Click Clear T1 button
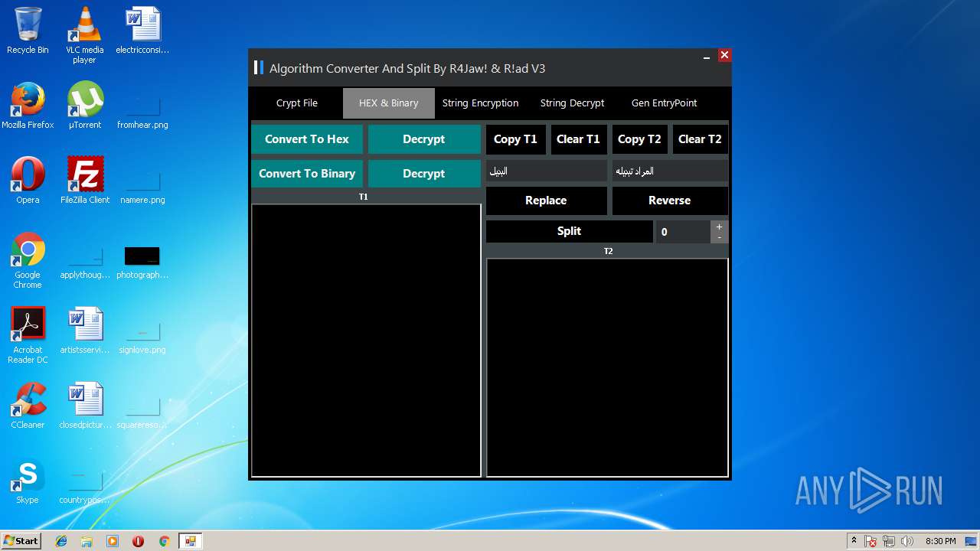This screenshot has width=980, height=551. 578,139
